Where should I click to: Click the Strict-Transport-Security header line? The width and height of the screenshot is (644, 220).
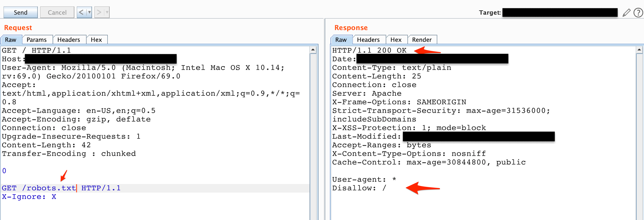[441, 115]
